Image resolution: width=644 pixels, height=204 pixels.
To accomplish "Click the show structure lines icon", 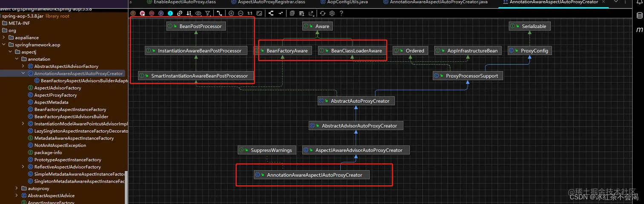I will (302, 14).
